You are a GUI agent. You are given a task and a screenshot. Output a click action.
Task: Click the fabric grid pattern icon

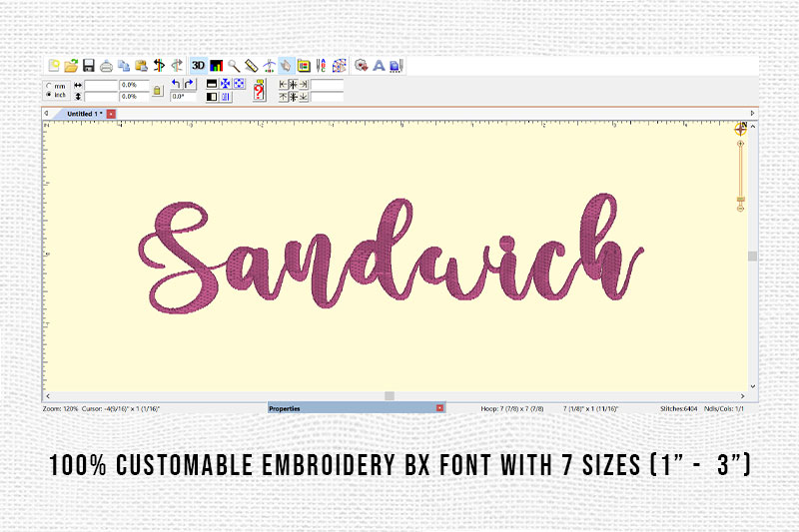click(339, 65)
